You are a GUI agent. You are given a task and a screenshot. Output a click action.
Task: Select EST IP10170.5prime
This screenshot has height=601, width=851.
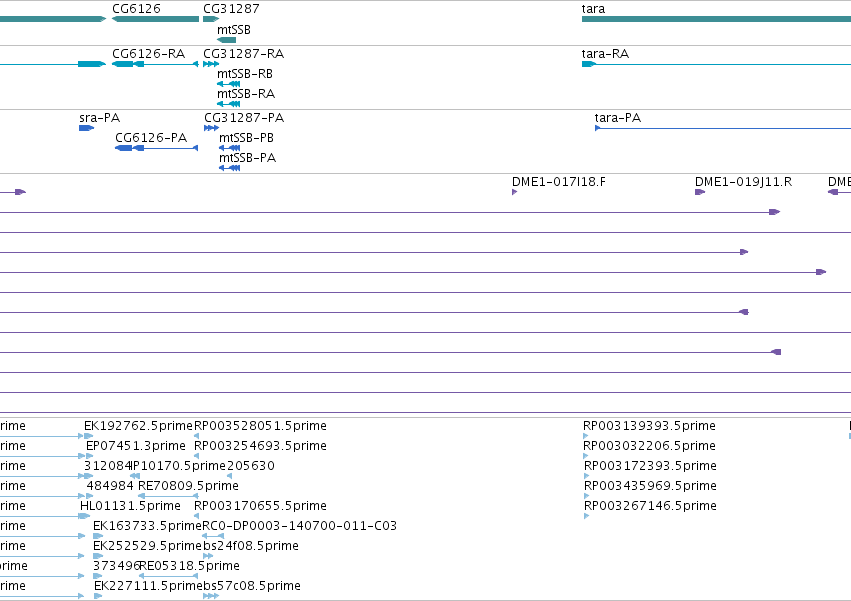coord(178,466)
